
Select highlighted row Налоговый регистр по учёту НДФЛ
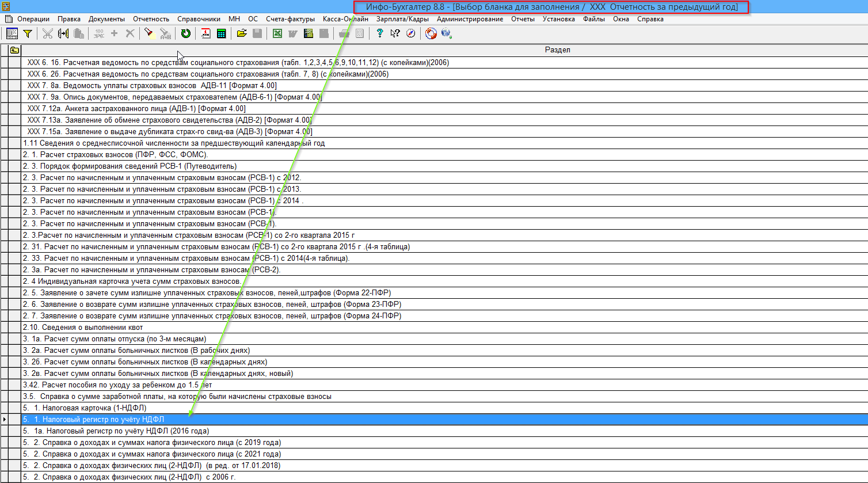(x=444, y=420)
